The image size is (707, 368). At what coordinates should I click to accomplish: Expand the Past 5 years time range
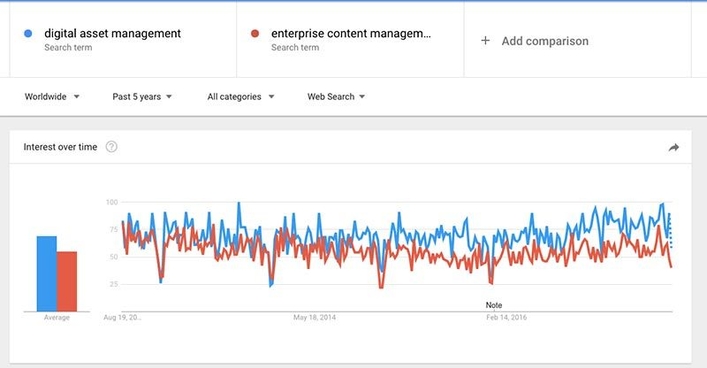142,97
